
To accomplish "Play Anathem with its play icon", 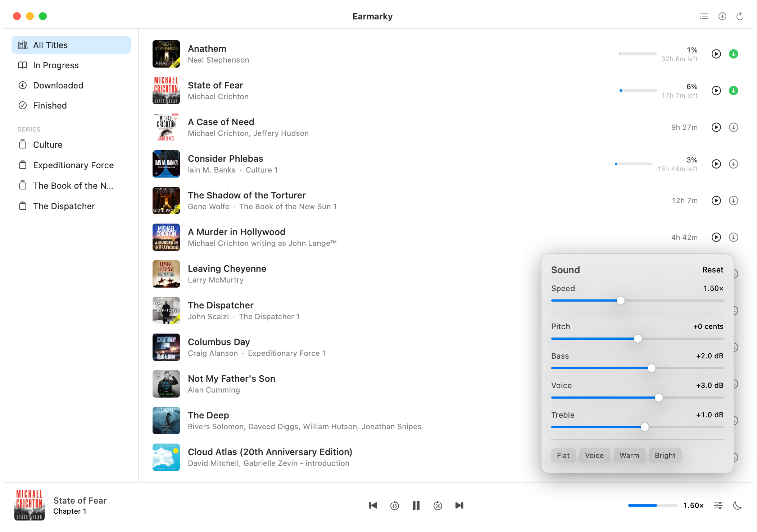I will pos(716,54).
